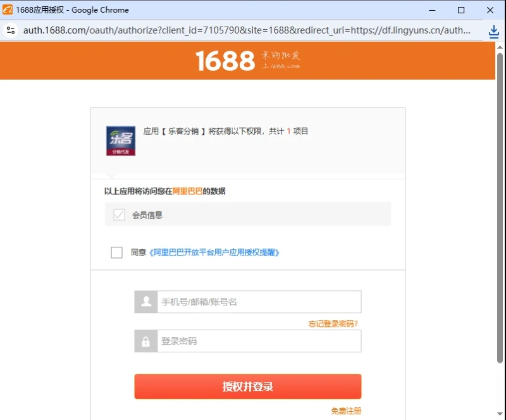The width and height of the screenshot is (506, 420).
Task: Toggle the 会员信息 permission checkbox
Action: [119, 214]
